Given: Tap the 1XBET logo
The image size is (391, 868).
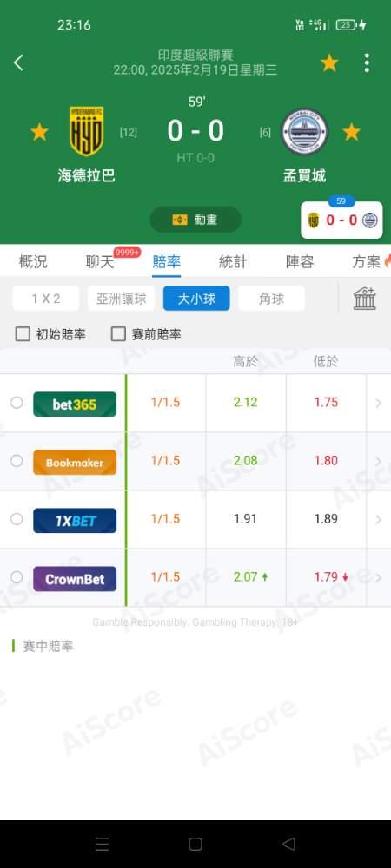Looking at the screenshot, I should click(75, 520).
